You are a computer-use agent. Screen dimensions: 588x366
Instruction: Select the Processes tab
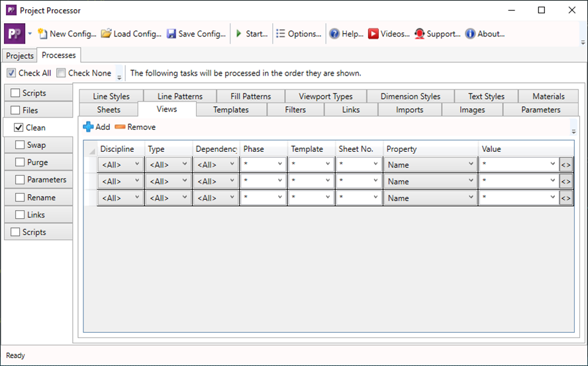point(59,55)
